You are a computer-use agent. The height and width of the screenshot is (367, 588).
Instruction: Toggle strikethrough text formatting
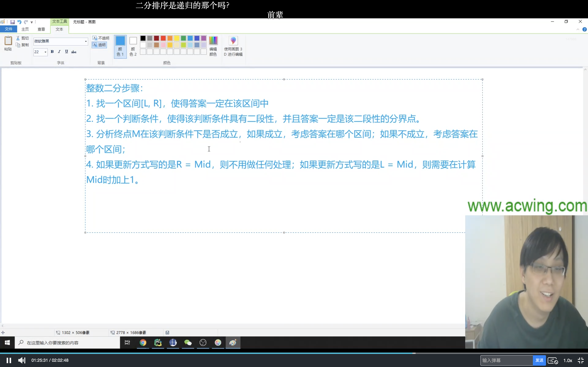click(x=74, y=52)
